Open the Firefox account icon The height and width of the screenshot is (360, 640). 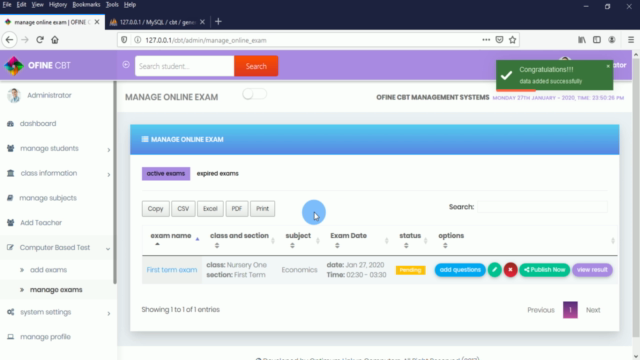[x=611, y=40]
